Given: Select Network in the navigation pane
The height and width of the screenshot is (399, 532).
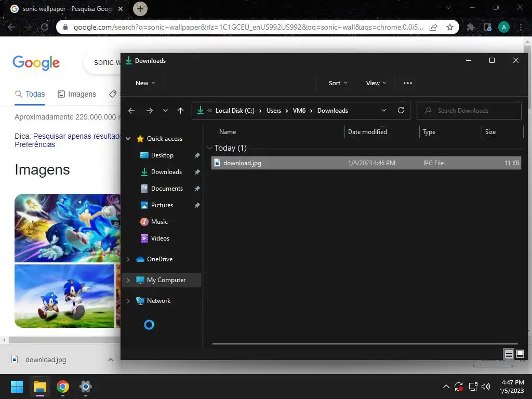Looking at the screenshot, I should pyautogui.click(x=158, y=301).
